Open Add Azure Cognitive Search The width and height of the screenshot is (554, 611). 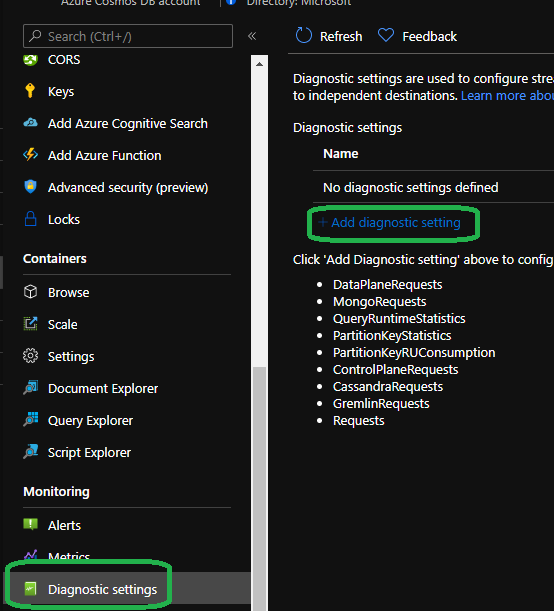click(x=128, y=124)
